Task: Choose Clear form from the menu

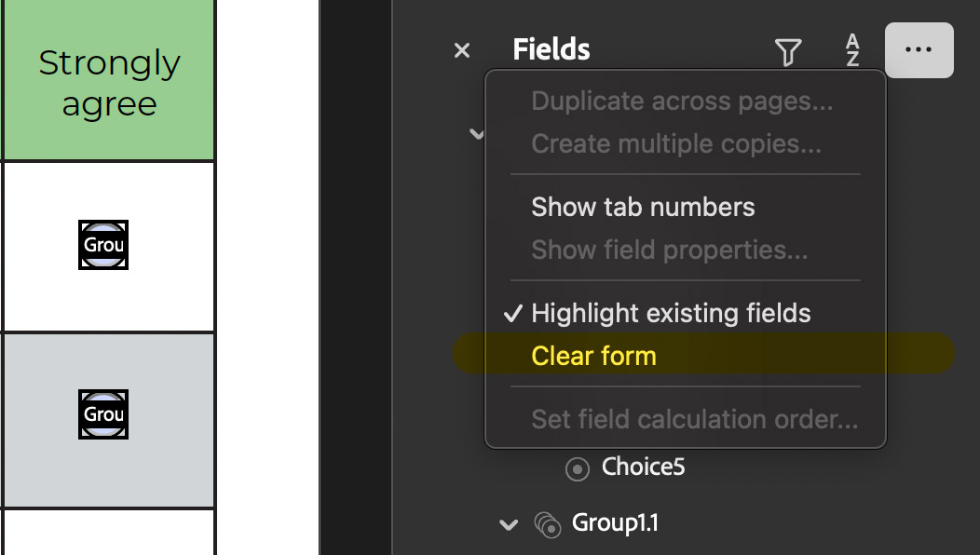Action: coord(593,355)
